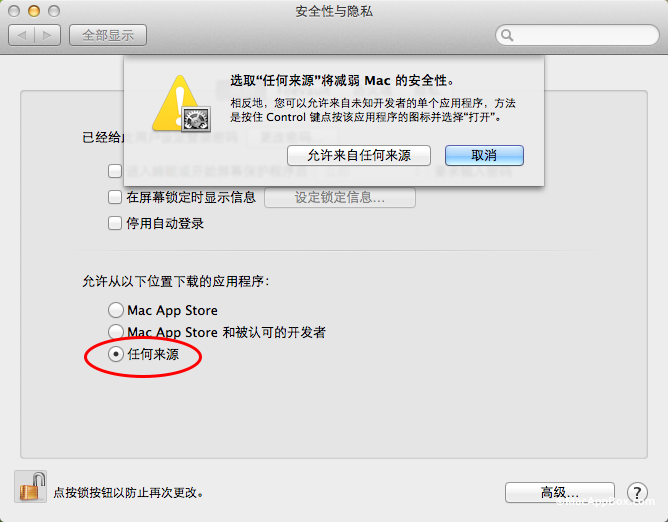
Task: Click the yellow minimize window button
Action: click(x=34, y=11)
